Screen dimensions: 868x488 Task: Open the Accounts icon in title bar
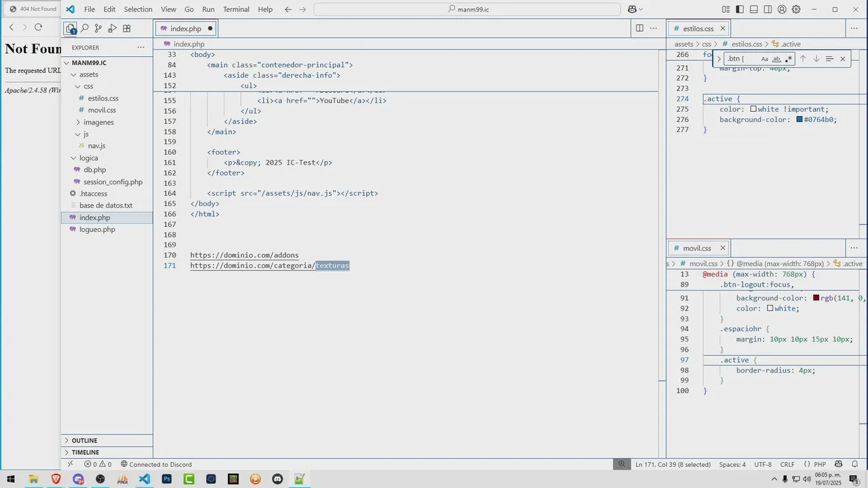click(x=782, y=9)
